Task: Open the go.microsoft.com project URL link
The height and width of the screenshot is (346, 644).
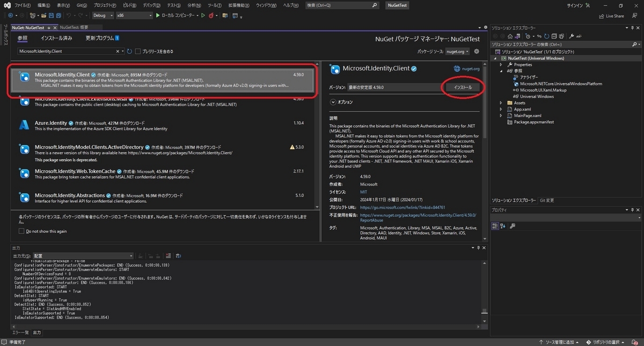Action: pos(402,207)
